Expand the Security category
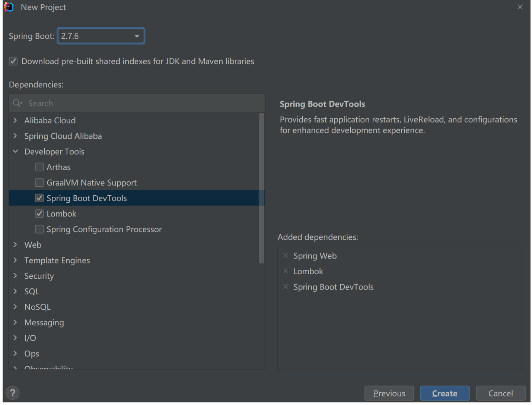The image size is (532, 405). point(15,276)
